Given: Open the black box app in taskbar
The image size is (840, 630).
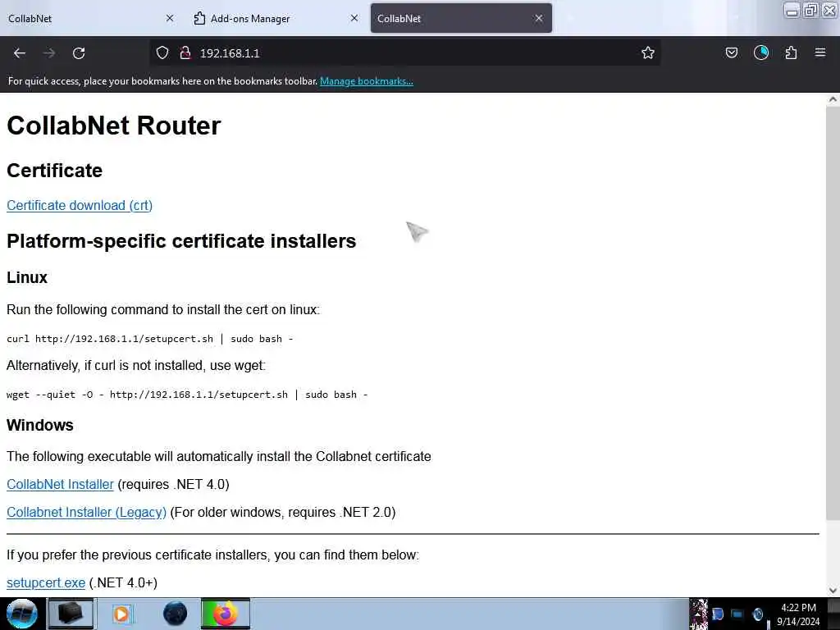Looking at the screenshot, I should pos(71,614).
